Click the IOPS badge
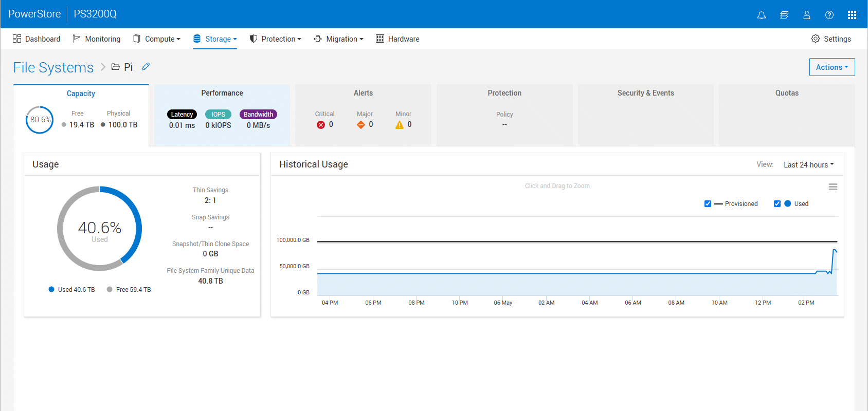The width and height of the screenshot is (868, 411). [x=218, y=115]
